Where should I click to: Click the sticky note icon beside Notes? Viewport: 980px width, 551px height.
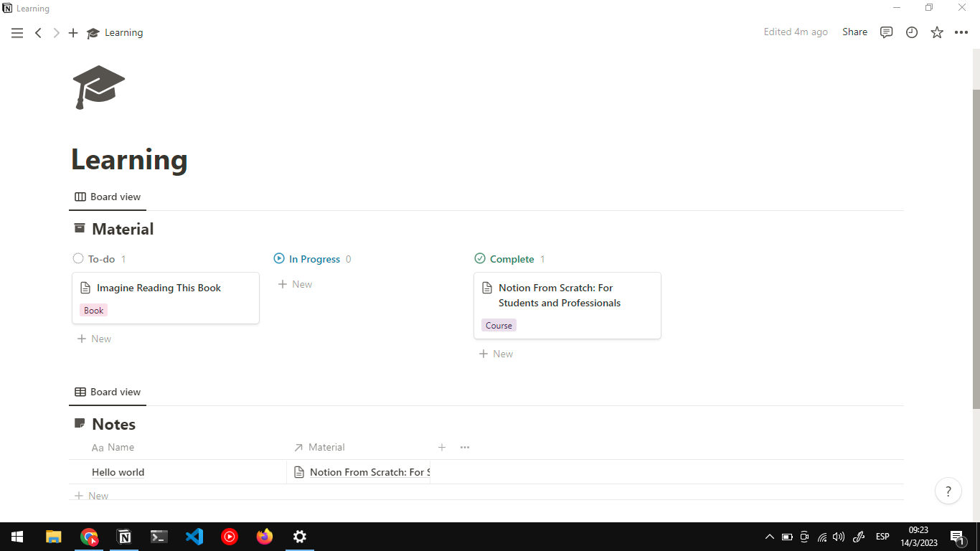point(80,423)
